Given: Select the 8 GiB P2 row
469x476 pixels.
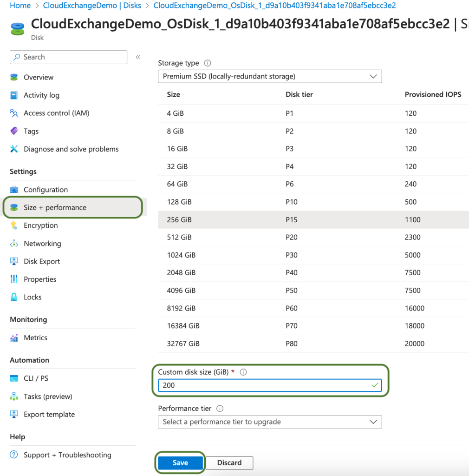Looking at the screenshot, I should [x=313, y=131].
